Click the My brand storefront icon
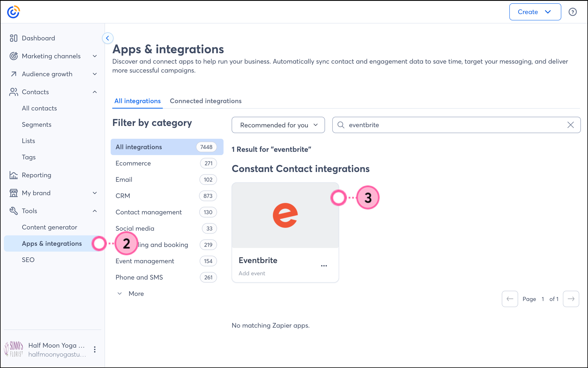Image resolution: width=588 pixels, height=368 pixels. pyautogui.click(x=13, y=193)
